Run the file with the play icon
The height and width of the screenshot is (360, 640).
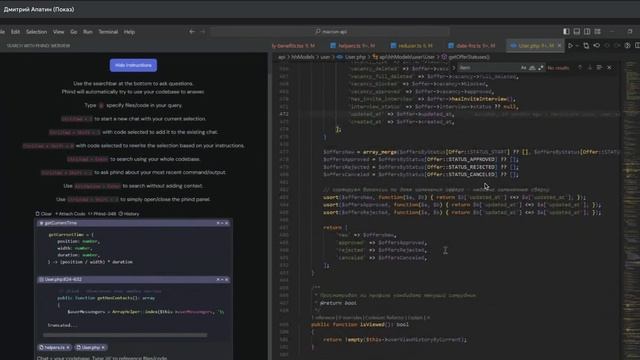tap(570, 46)
